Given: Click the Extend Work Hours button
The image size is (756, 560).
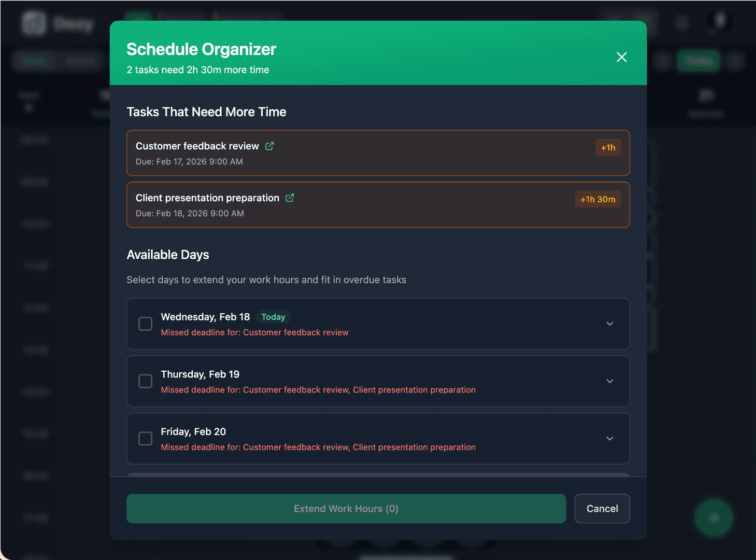Looking at the screenshot, I should (x=346, y=509).
